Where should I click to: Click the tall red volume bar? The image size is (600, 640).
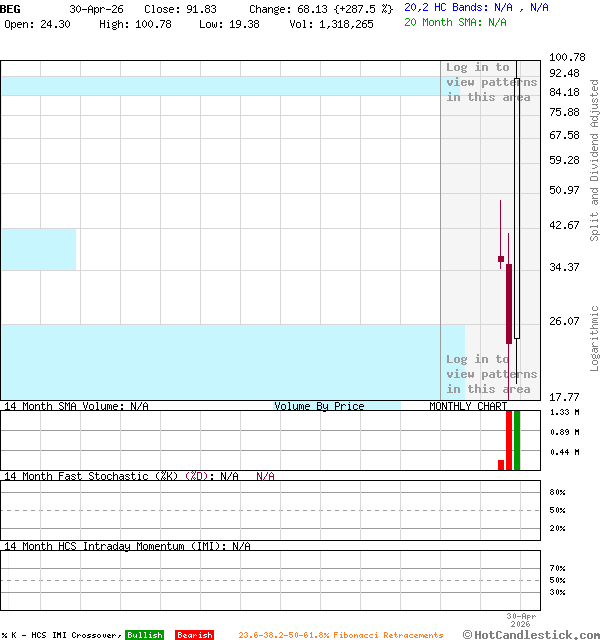coord(509,440)
